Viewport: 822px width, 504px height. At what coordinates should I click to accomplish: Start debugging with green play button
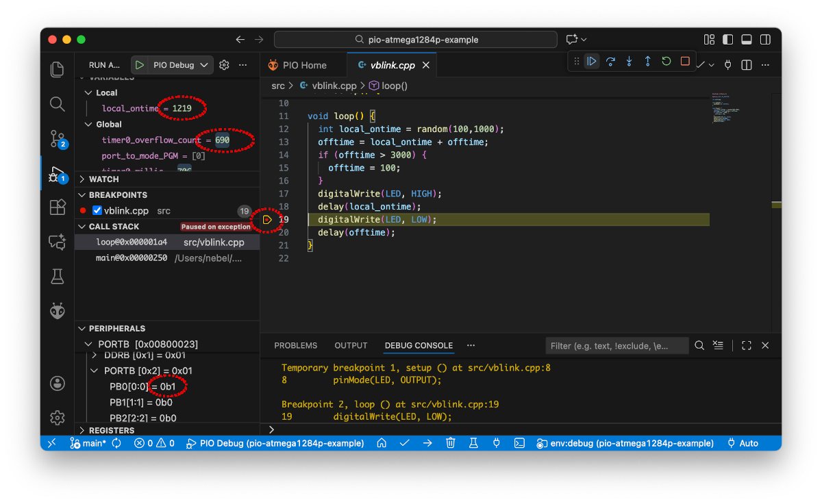coord(139,65)
